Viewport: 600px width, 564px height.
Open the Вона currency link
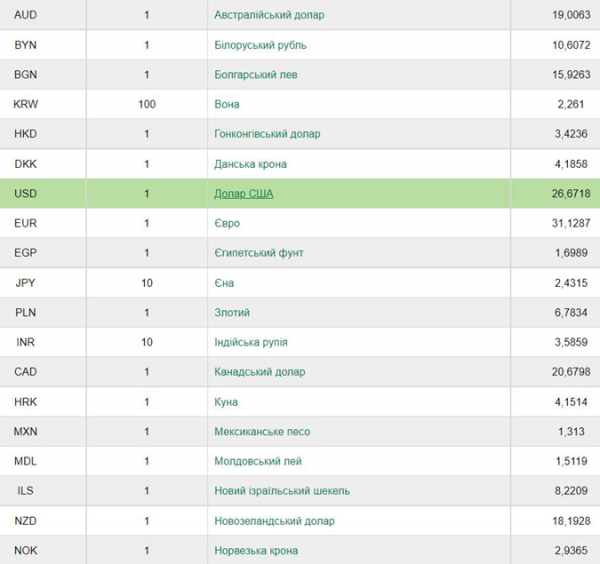click(x=227, y=104)
